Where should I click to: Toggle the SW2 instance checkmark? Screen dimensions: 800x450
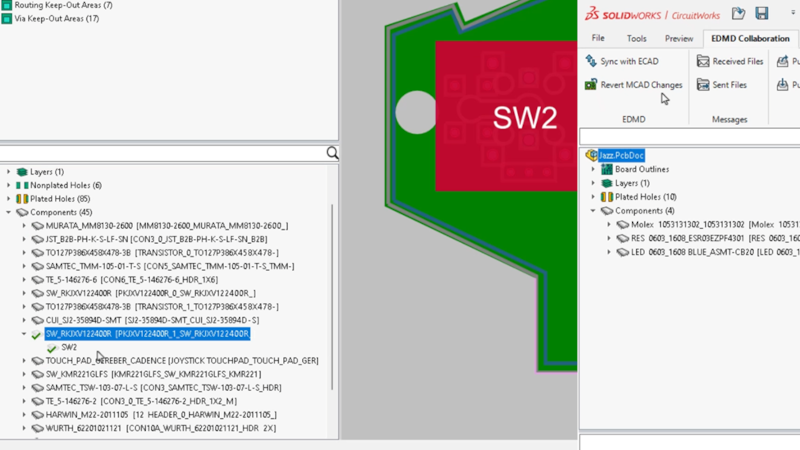(x=52, y=347)
